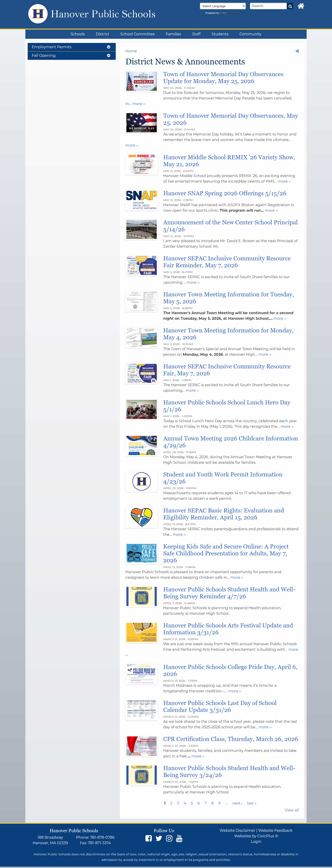This screenshot has height=868, width=332.
Task: Click the Login link in footer
Action: tap(256, 841)
